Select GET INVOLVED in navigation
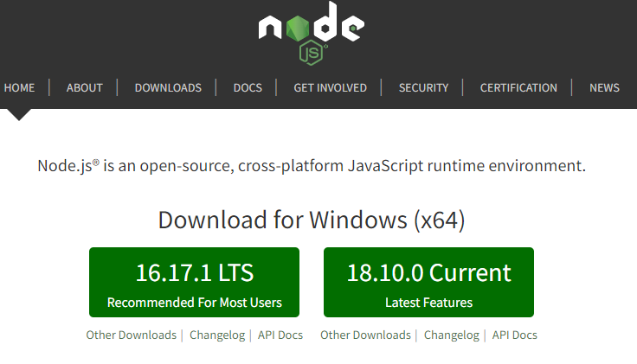The width and height of the screenshot is (637, 364). [x=331, y=87]
